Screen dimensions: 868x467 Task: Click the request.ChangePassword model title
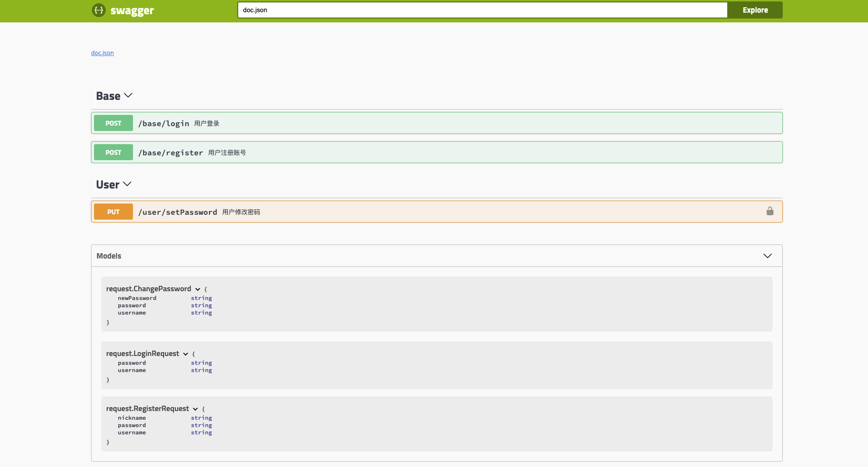click(149, 289)
